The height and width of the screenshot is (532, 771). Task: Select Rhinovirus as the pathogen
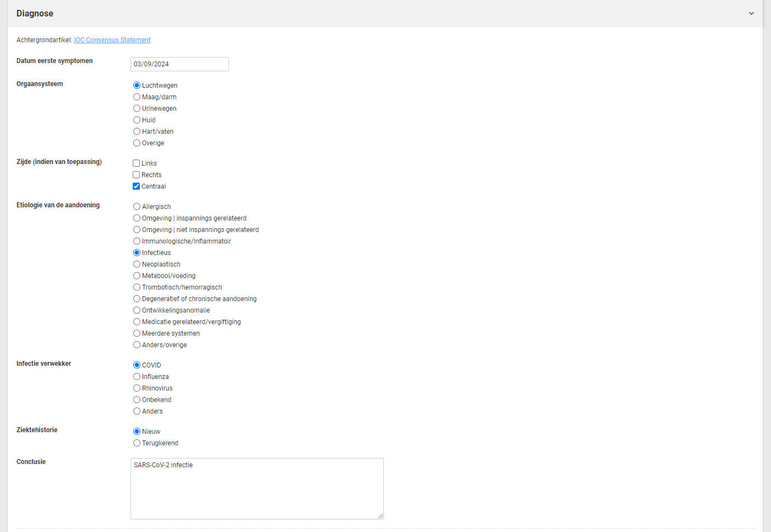137,388
